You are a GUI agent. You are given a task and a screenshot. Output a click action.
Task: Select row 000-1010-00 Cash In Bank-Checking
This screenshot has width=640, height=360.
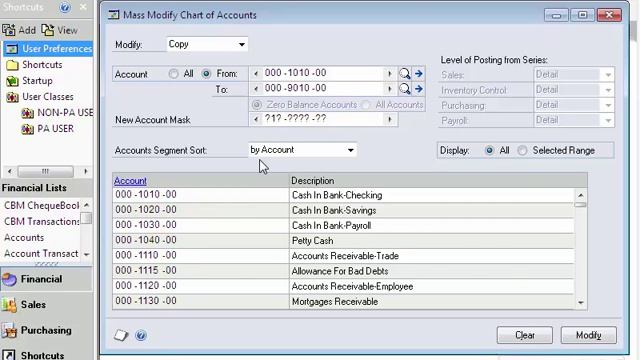pyautogui.click(x=343, y=195)
